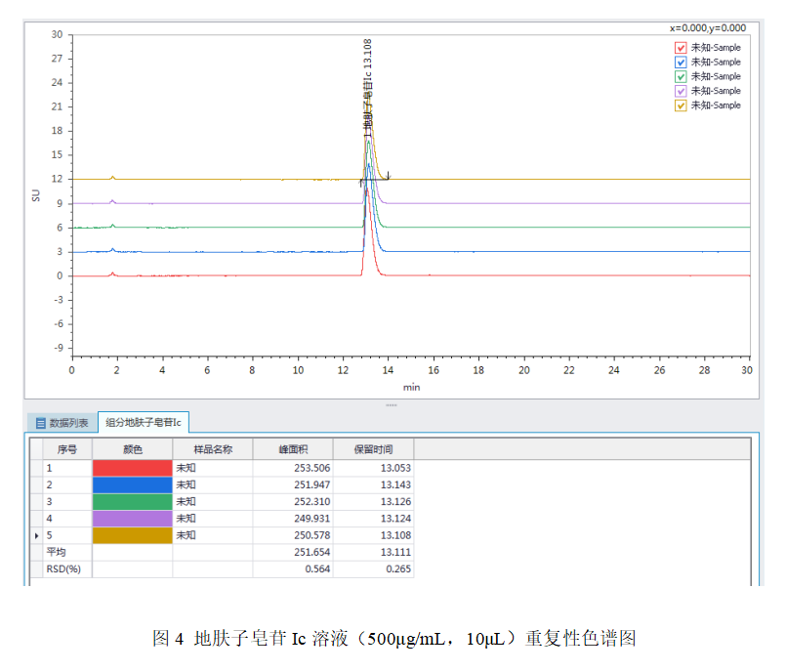This screenshot has height=672, width=786.
Task: Select the 组分地肤子皂苷Ic tab
Action: pos(144,422)
